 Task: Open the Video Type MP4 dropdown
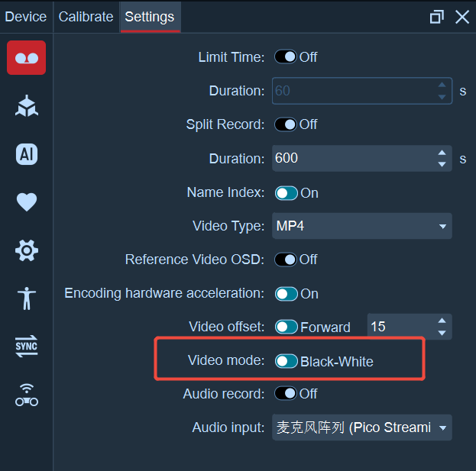click(362, 226)
